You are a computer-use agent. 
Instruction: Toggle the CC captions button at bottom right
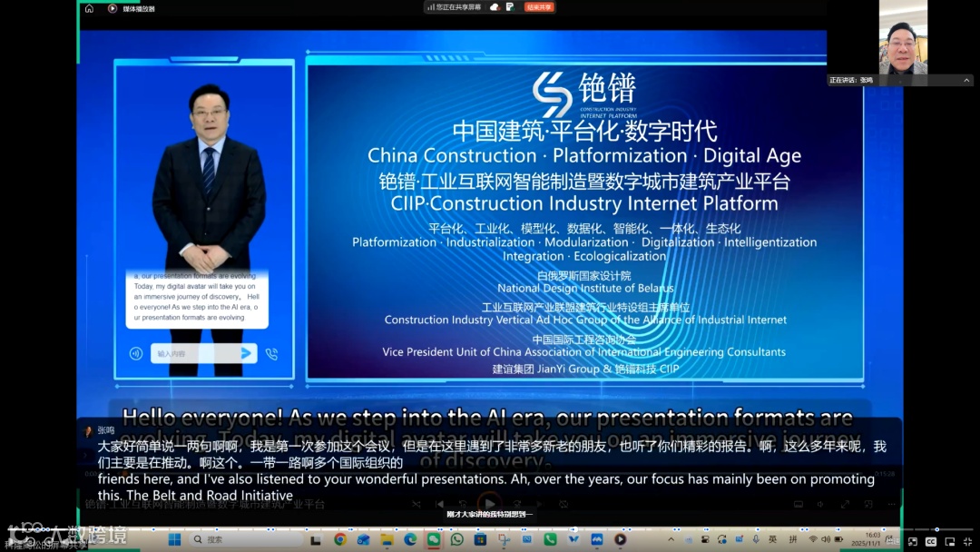point(931,542)
